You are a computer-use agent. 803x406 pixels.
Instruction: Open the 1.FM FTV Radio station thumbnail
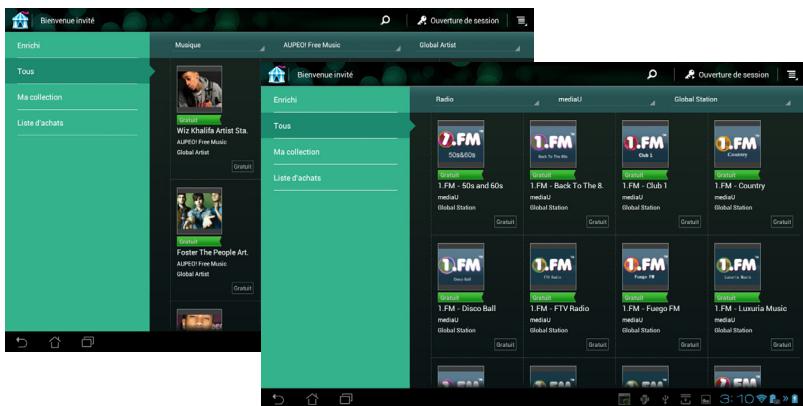pyautogui.click(x=553, y=267)
